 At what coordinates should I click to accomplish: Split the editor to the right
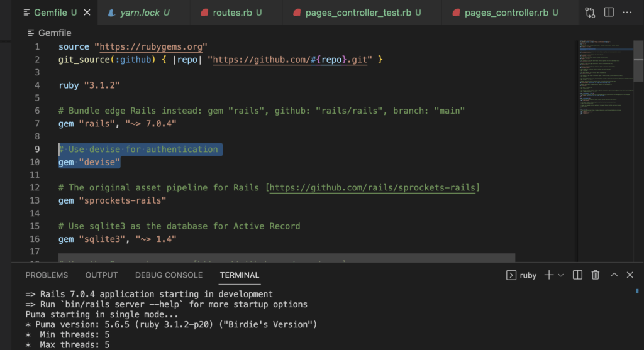[609, 13]
